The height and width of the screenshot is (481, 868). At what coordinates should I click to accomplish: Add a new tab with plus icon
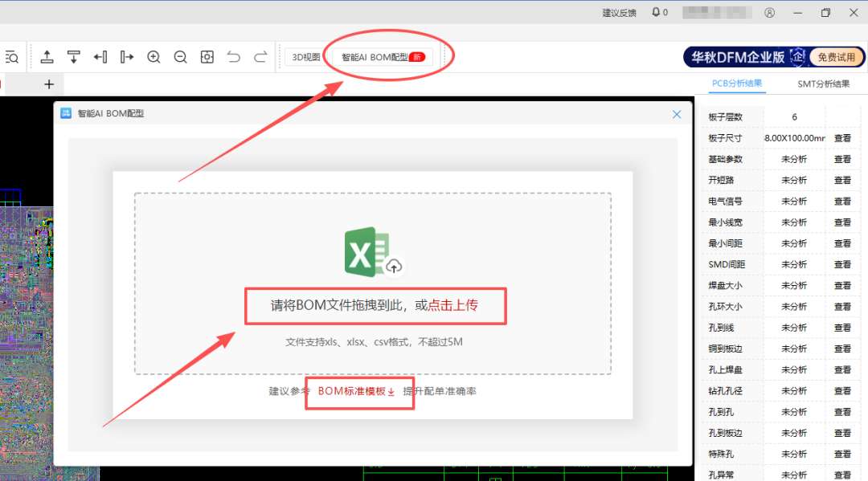49,84
